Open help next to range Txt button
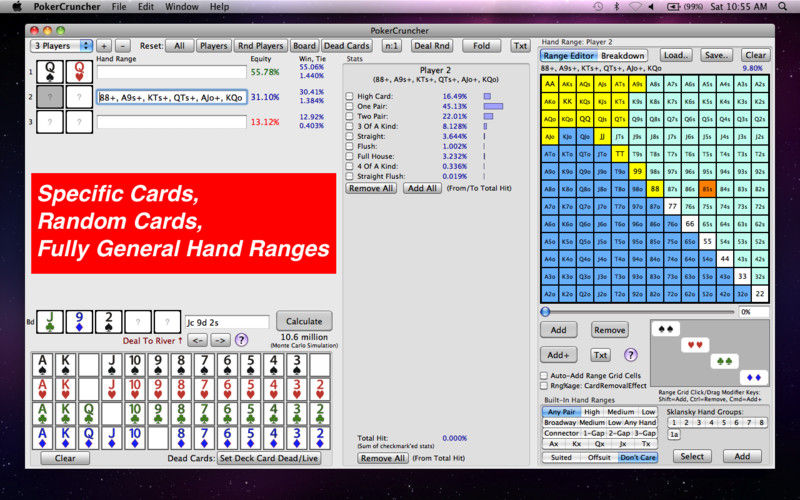Image resolution: width=800 pixels, height=500 pixels. [631, 355]
